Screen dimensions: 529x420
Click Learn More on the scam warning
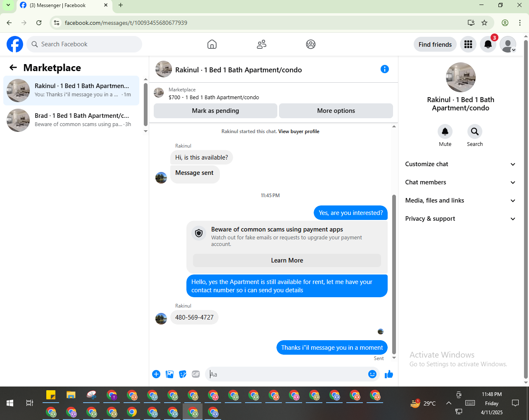click(287, 260)
